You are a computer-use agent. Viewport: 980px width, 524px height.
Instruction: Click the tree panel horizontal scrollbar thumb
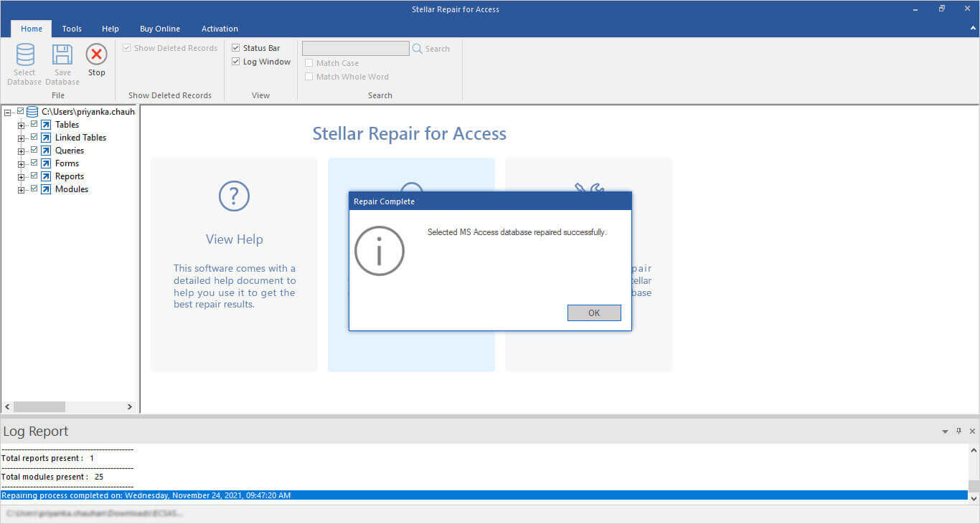click(39, 406)
